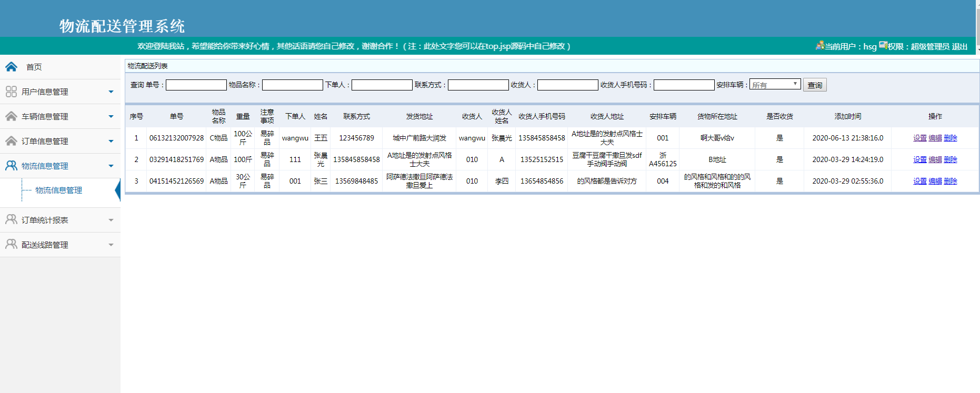This screenshot has width=980, height=393.
Task: Expand the 用户信息管理 menu arrow
Action: tap(111, 92)
